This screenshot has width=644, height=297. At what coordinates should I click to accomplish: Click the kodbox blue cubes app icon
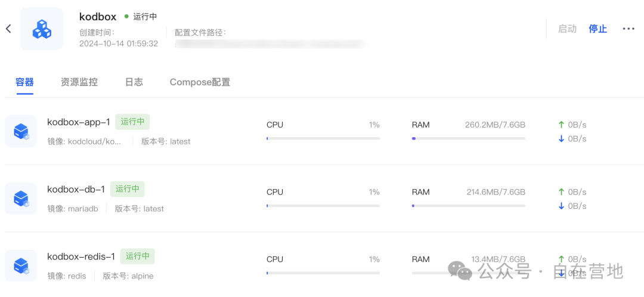[42, 29]
